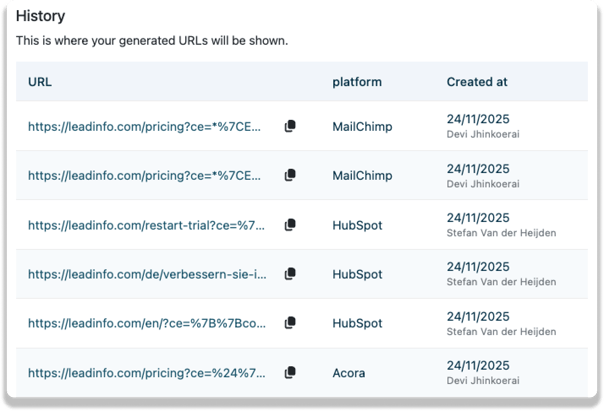The height and width of the screenshot is (411, 604).
Task: Click the creation date in the Acora row
Action: click(x=478, y=366)
